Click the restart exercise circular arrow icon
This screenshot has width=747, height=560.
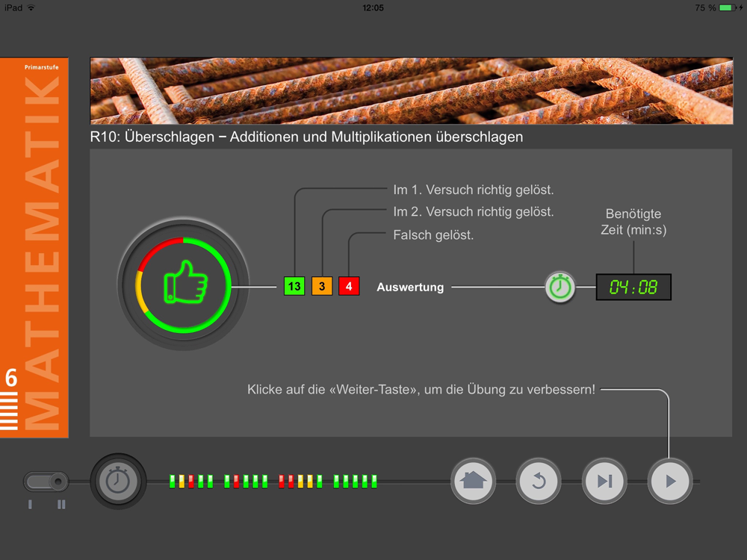click(539, 481)
